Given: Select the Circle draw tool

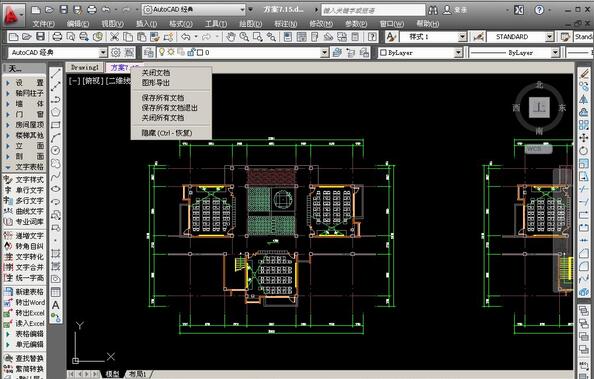Looking at the screenshot, I should [x=56, y=150].
